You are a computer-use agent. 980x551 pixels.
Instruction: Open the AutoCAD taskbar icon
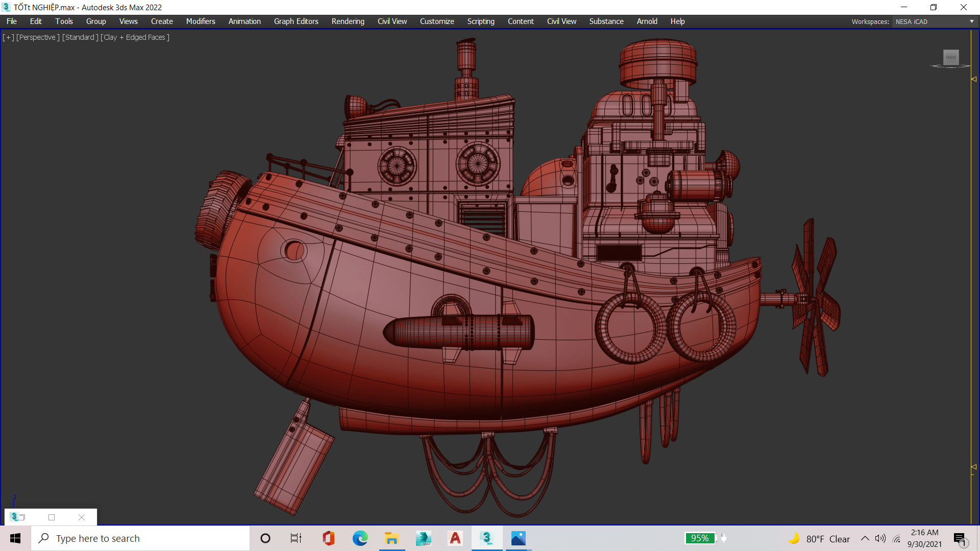(455, 538)
